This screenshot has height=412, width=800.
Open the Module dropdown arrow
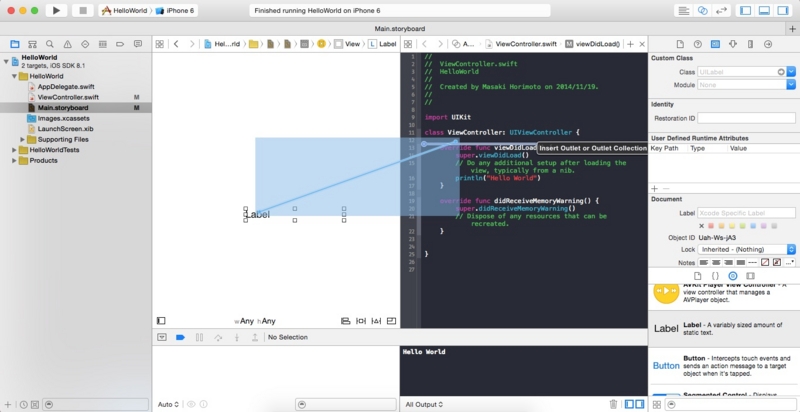pyautogui.click(x=791, y=85)
